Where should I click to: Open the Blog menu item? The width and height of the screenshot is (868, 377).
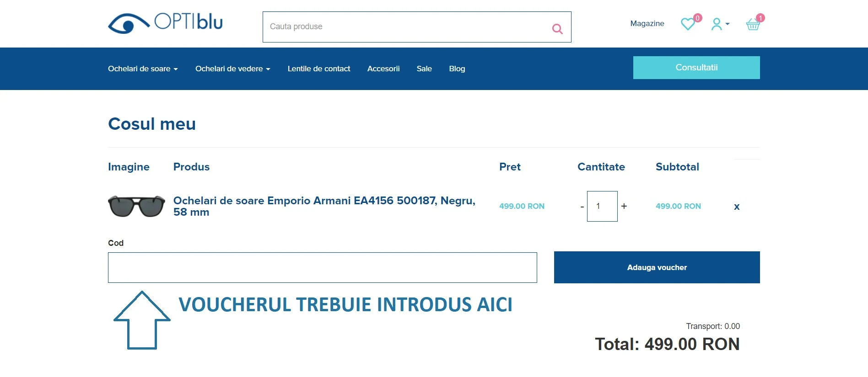tap(457, 69)
